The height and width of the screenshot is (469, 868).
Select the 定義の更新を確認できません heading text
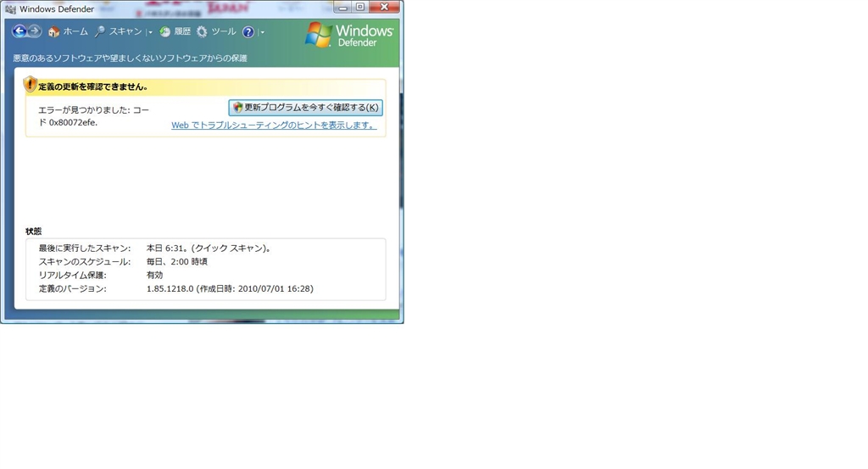[93, 87]
